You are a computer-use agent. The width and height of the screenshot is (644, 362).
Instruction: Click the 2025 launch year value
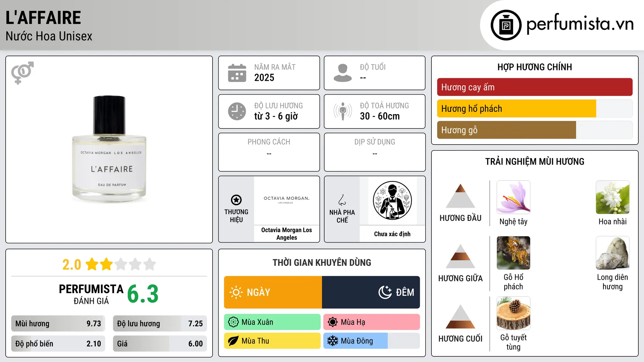pos(264,78)
